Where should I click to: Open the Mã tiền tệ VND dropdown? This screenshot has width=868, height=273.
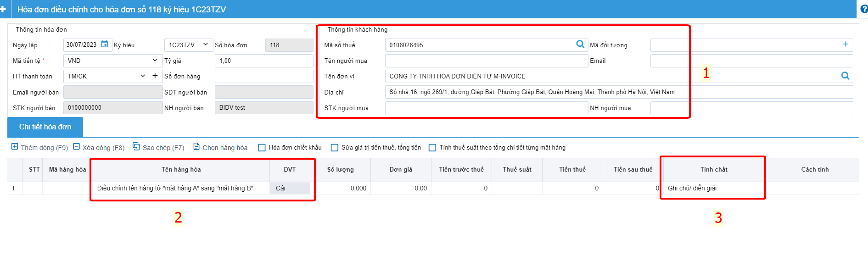click(155, 60)
